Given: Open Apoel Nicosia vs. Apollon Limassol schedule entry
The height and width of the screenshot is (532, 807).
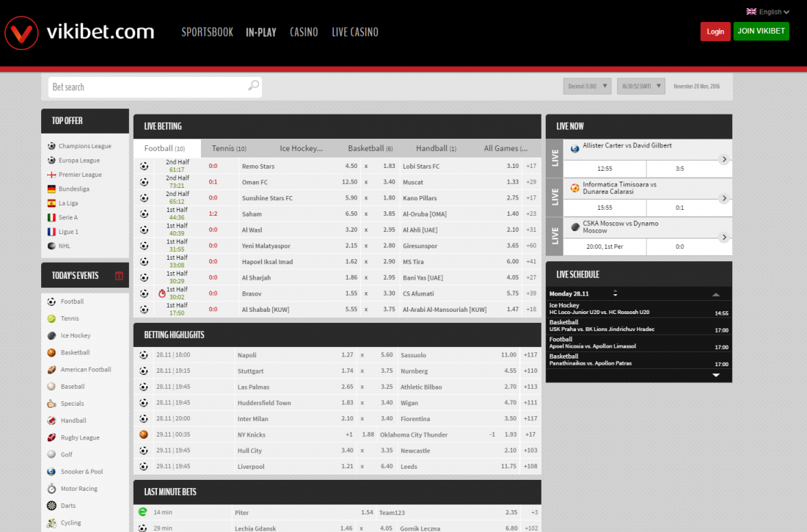Looking at the screenshot, I should [x=638, y=343].
